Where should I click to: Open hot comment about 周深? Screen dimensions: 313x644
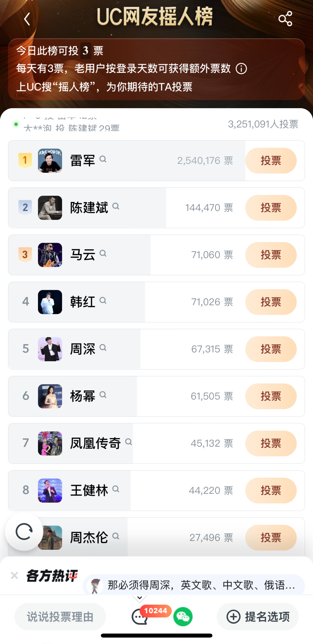pos(194,585)
